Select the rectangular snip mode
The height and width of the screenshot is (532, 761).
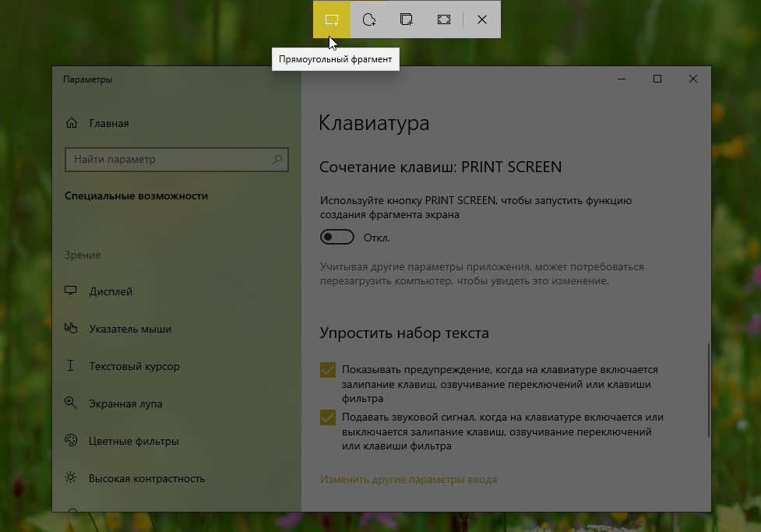(332, 19)
